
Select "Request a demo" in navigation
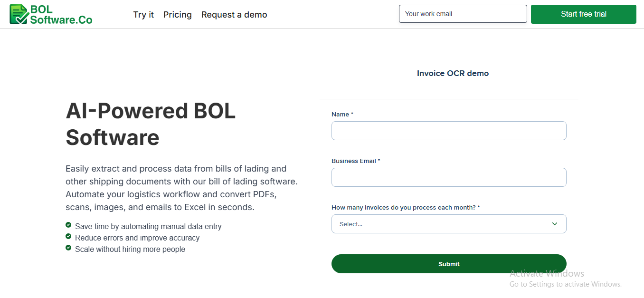tap(234, 15)
